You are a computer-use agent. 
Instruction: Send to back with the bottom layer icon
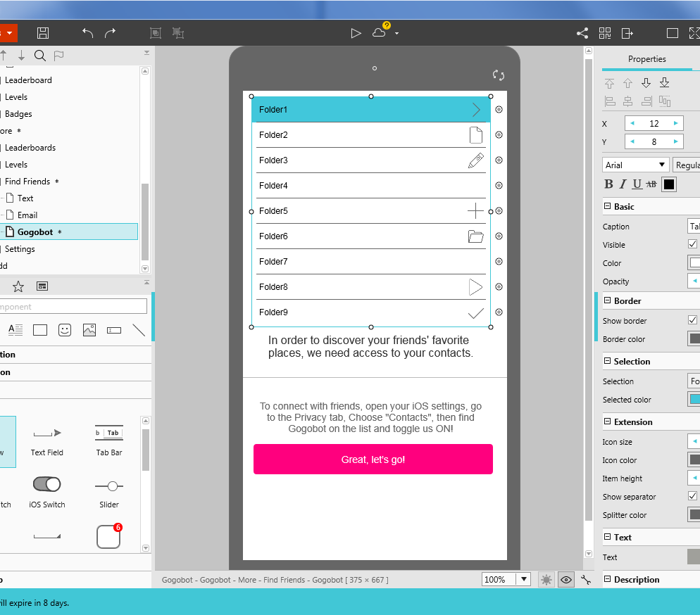click(664, 83)
